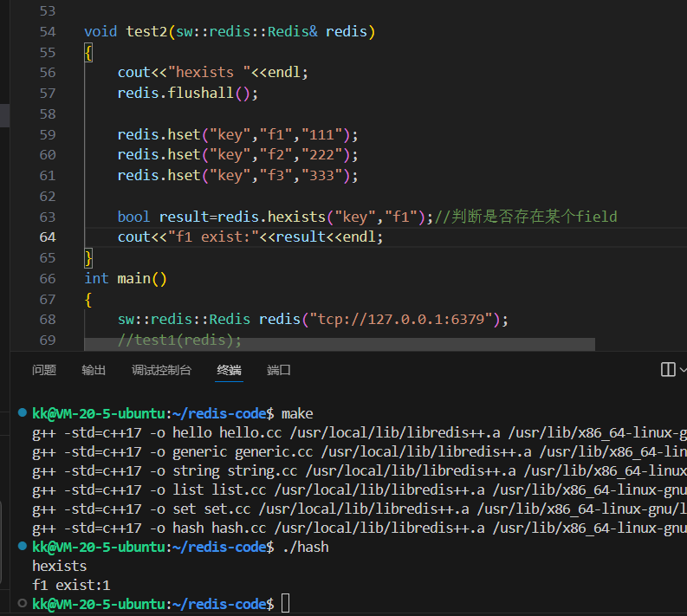
Task: Click line number 54 in gutter
Action: [x=48, y=32]
